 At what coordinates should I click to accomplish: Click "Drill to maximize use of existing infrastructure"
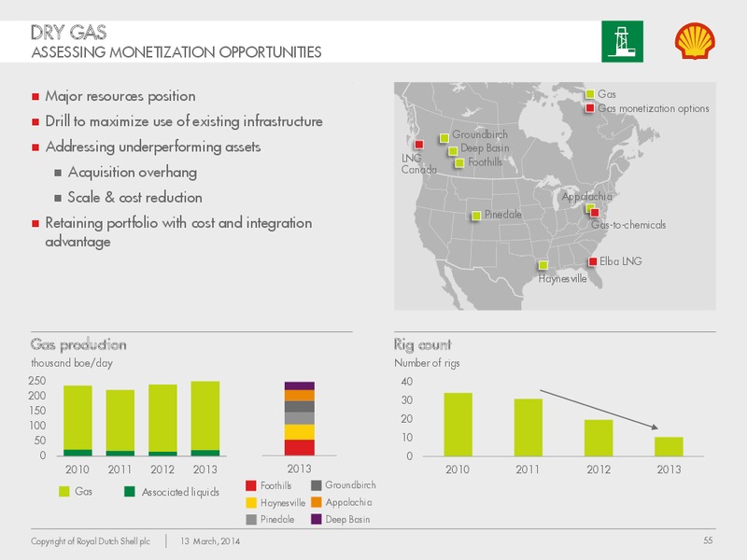click(184, 121)
